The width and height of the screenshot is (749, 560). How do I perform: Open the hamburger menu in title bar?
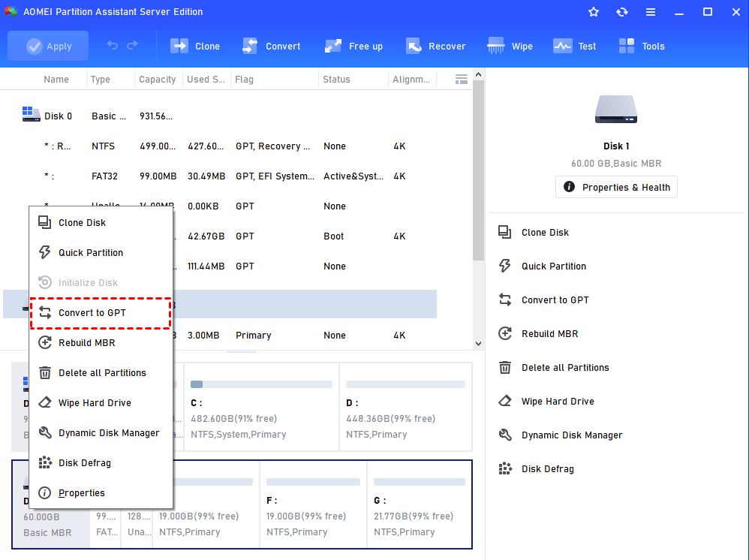click(651, 12)
